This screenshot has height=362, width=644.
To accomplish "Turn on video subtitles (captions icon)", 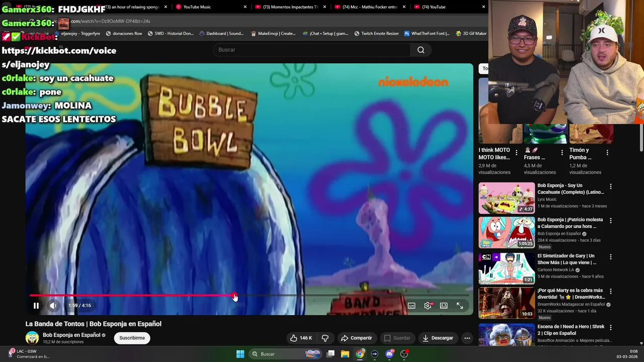I will click(412, 306).
